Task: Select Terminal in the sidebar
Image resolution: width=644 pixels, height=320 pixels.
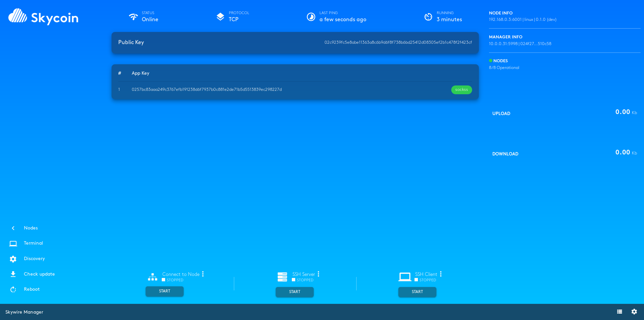Action: click(x=33, y=243)
